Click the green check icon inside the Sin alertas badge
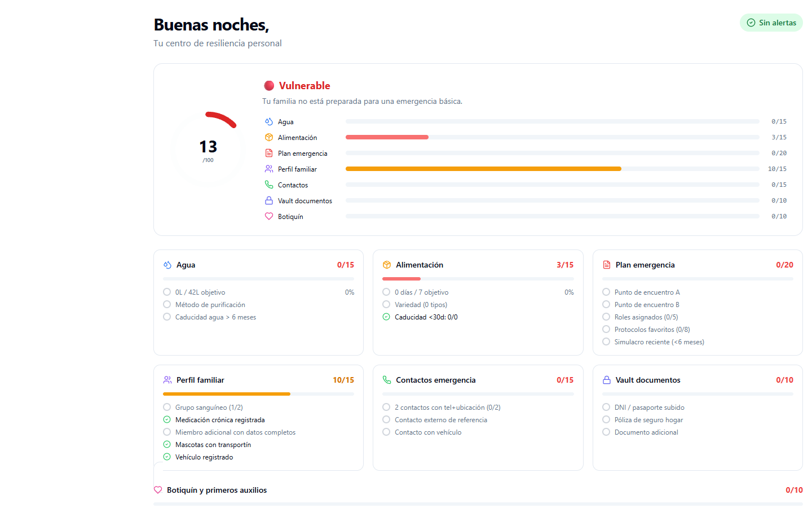812x508 pixels. tap(751, 23)
